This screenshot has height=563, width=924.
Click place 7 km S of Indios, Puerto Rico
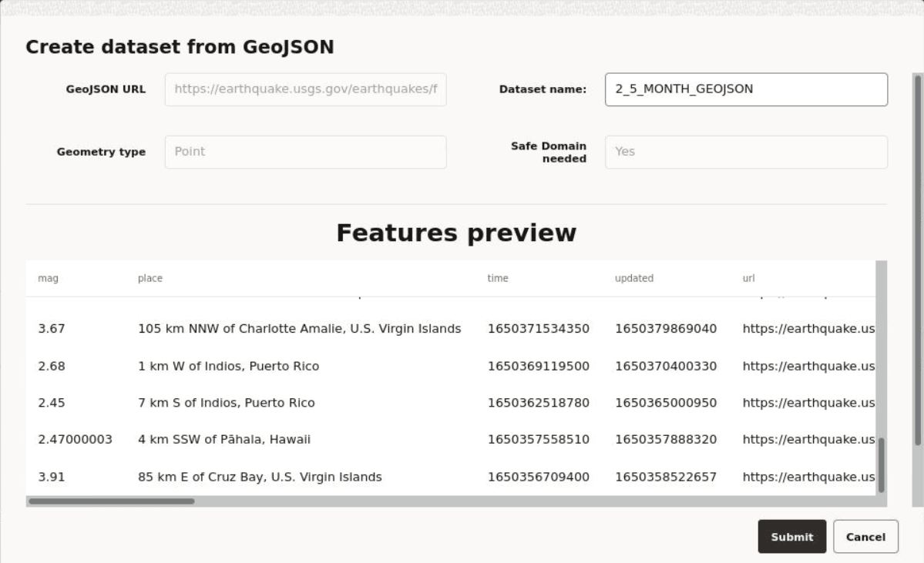tap(227, 403)
